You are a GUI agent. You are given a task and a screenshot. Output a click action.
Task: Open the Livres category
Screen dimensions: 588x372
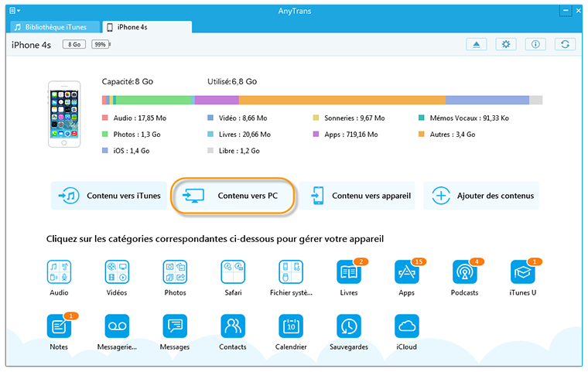tap(349, 272)
